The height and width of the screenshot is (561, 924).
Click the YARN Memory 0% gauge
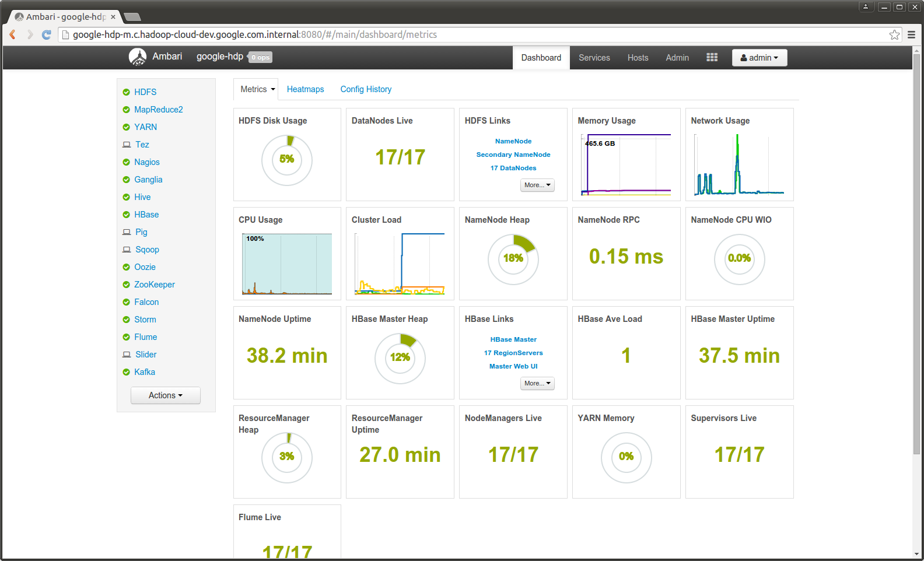pos(626,457)
